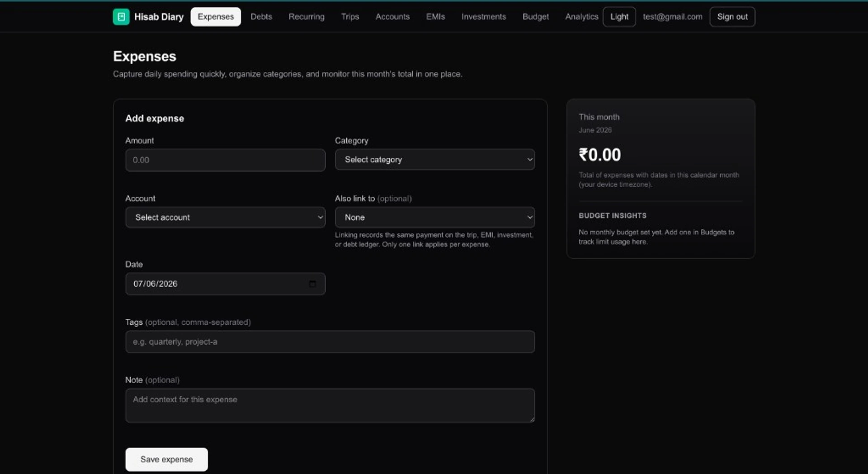
Task: Navigate to the Accounts tab
Action: 392,17
